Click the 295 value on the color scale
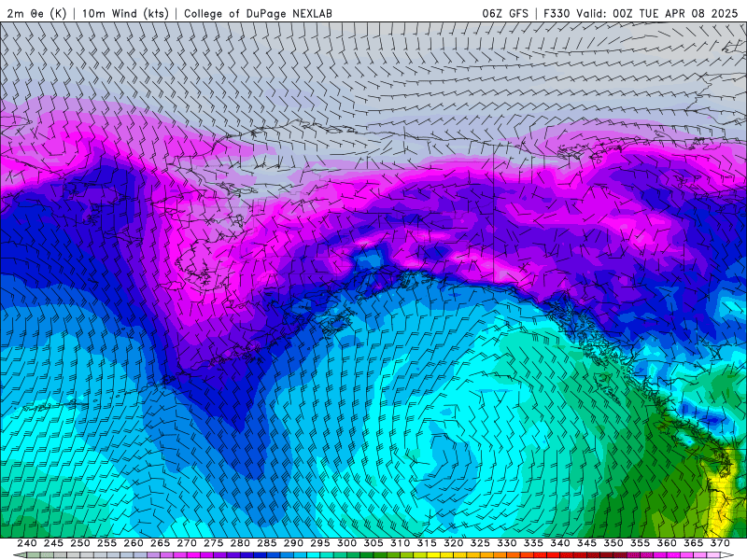The image size is (747, 560). tap(320, 543)
